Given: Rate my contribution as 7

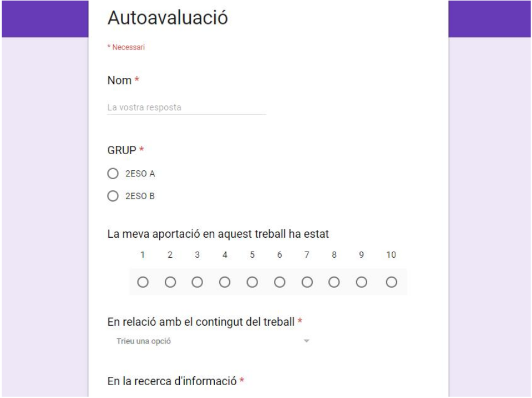Looking at the screenshot, I should coord(307,282).
